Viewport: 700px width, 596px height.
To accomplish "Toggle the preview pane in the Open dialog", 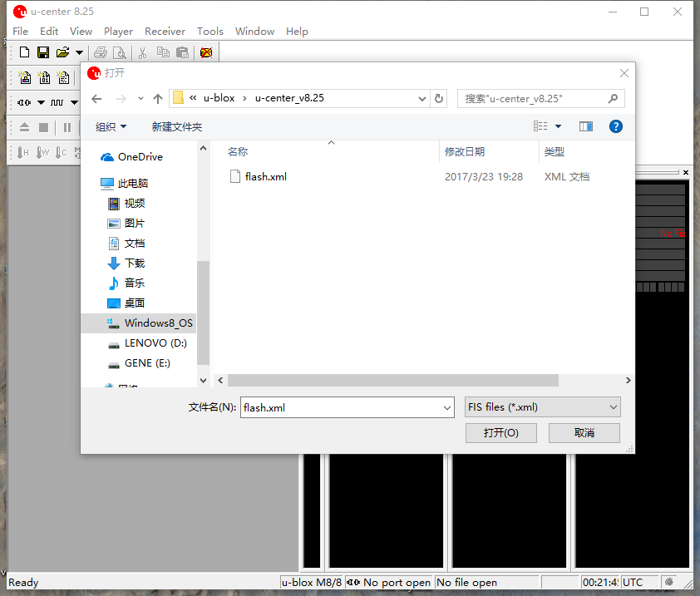I will (586, 126).
